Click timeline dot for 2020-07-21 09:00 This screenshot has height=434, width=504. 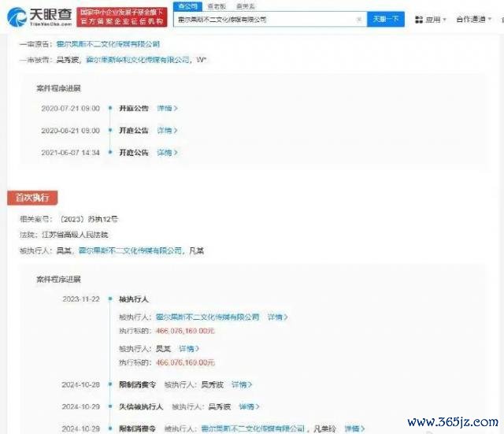(110, 109)
